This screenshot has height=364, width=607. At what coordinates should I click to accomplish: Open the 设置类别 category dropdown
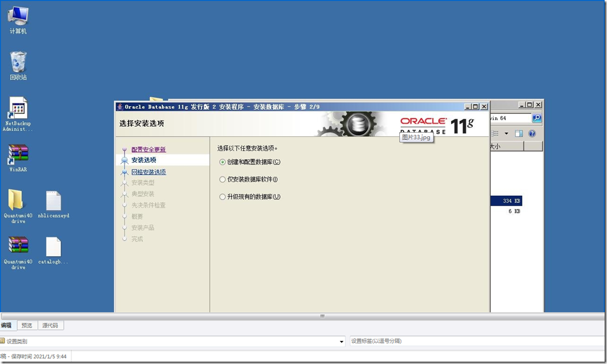coord(341,341)
